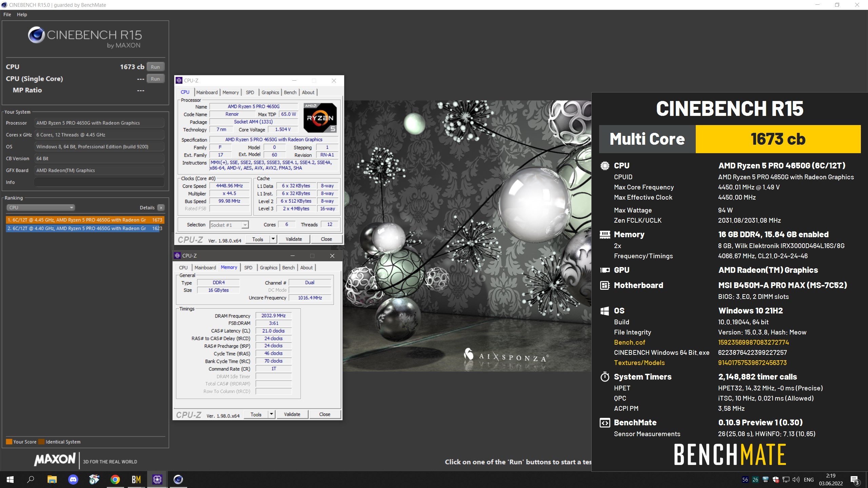
Task: Open About tab in lower CPU-Z window
Action: pyautogui.click(x=307, y=267)
